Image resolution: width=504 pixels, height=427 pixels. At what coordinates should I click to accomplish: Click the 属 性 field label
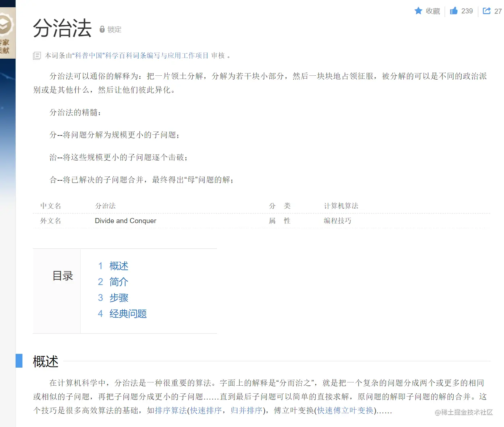click(x=280, y=221)
